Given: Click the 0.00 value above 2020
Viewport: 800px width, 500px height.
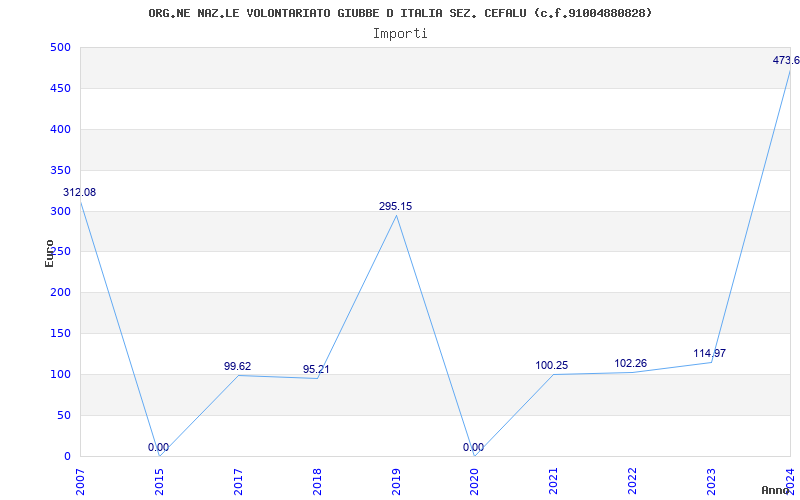Looking at the screenshot, I should [x=473, y=447].
